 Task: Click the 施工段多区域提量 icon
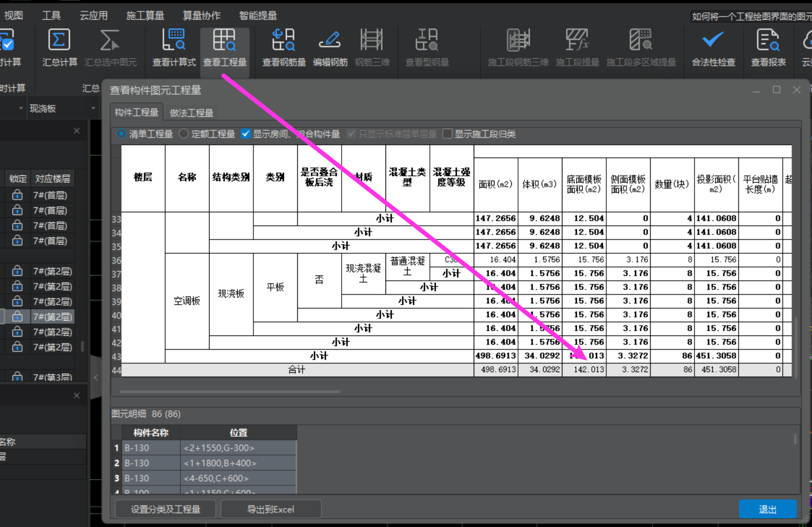click(x=641, y=40)
